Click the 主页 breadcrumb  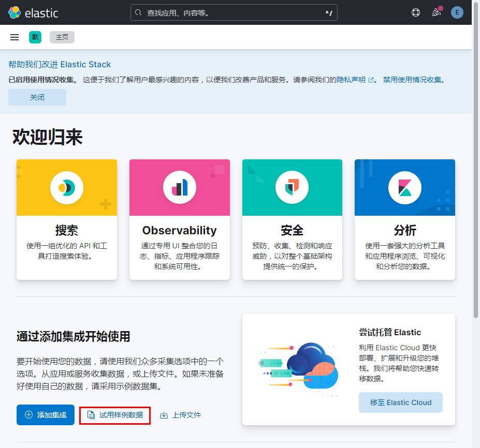pos(62,37)
